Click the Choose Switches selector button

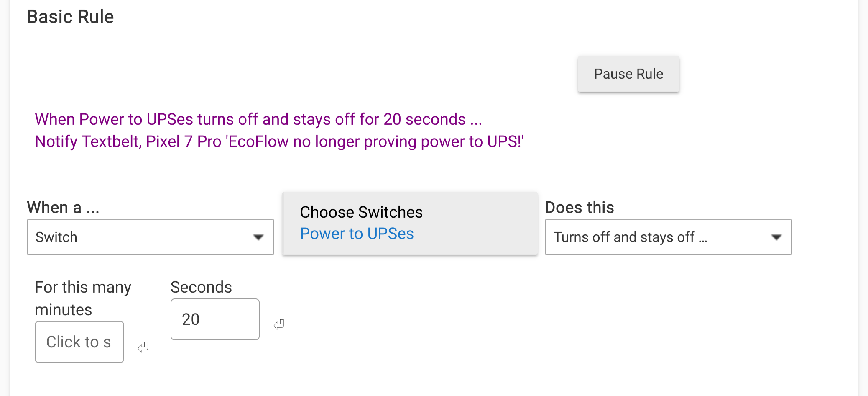(410, 223)
